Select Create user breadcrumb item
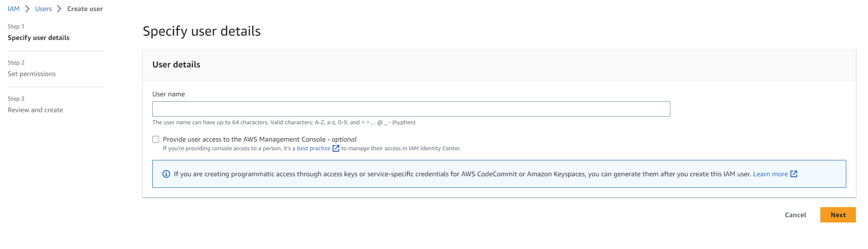868x249 pixels. pyautogui.click(x=85, y=9)
